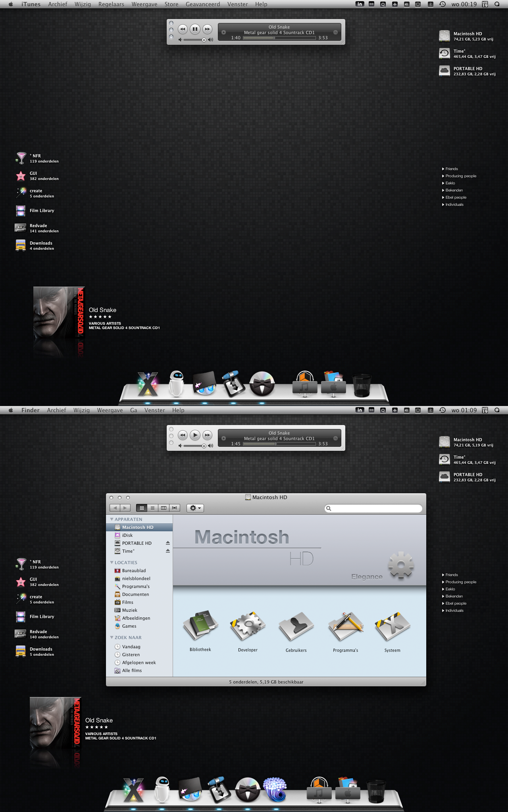The image size is (508, 812).
Task: Open Programma's in the Finder sidebar
Action: pos(139,586)
